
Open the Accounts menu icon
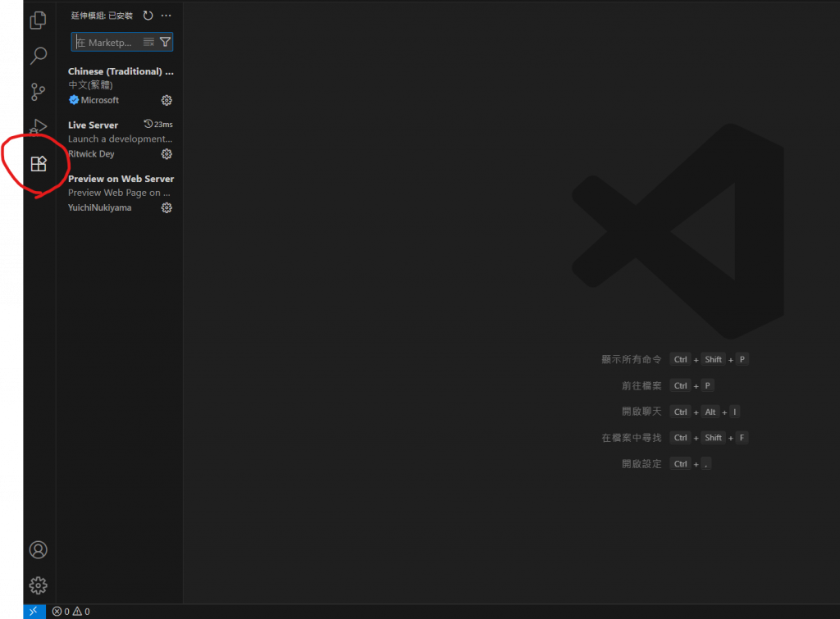point(38,550)
